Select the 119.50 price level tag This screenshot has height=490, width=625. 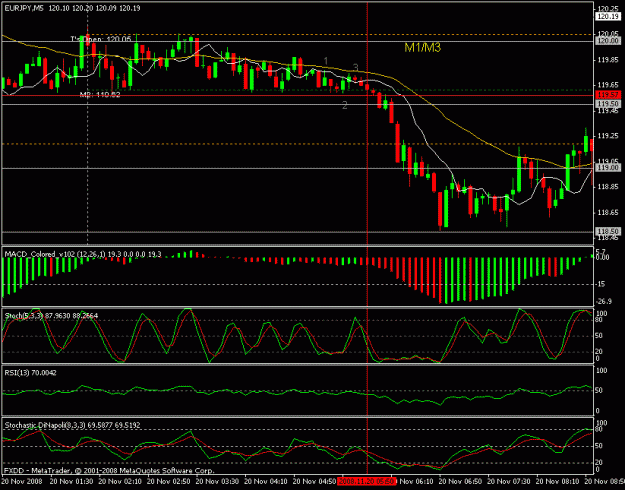[608, 104]
